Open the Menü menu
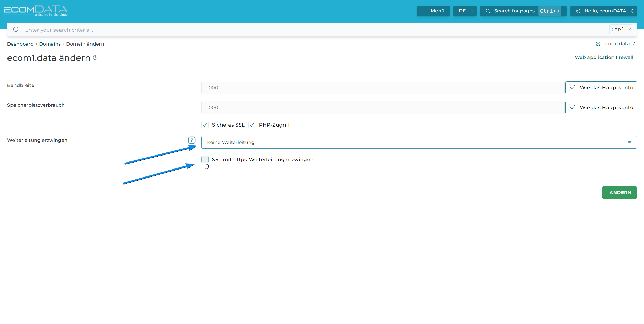Viewport: 644px width, 324px height. [433, 11]
